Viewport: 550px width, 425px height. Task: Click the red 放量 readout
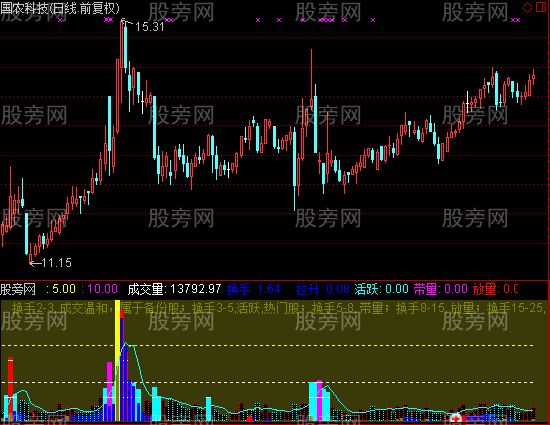pos(495,289)
